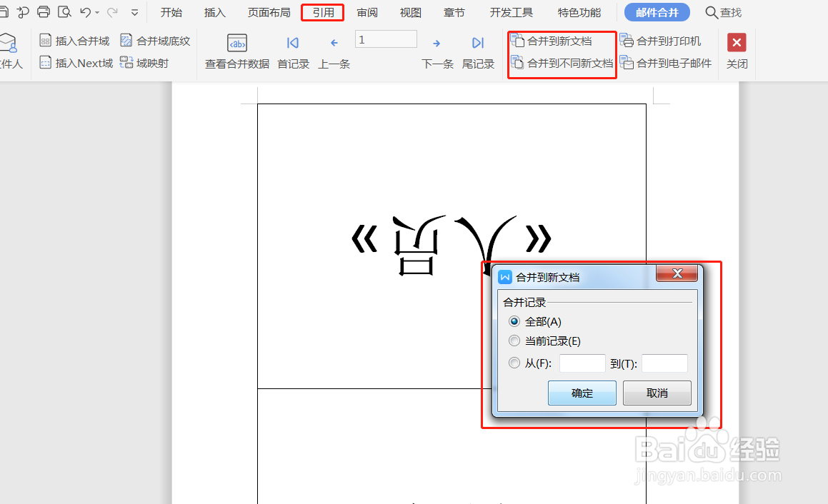
Task: Jump to 尾记录 last record control
Action: [478, 51]
